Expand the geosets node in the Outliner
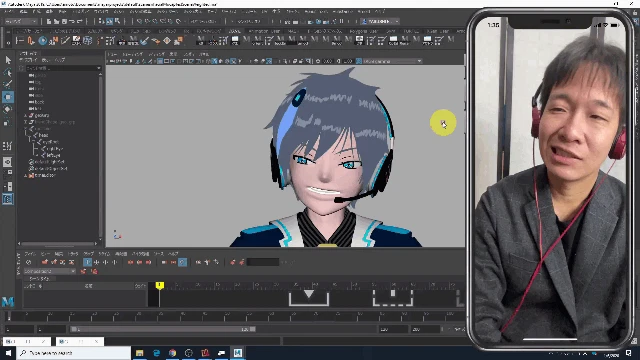The height and width of the screenshot is (360, 640). pos(26,116)
